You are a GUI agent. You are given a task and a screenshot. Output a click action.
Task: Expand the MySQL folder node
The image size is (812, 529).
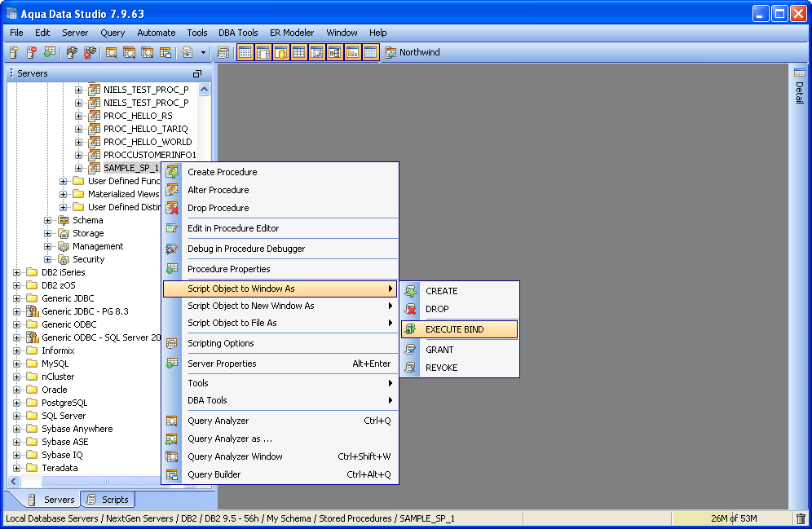click(16, 364)
